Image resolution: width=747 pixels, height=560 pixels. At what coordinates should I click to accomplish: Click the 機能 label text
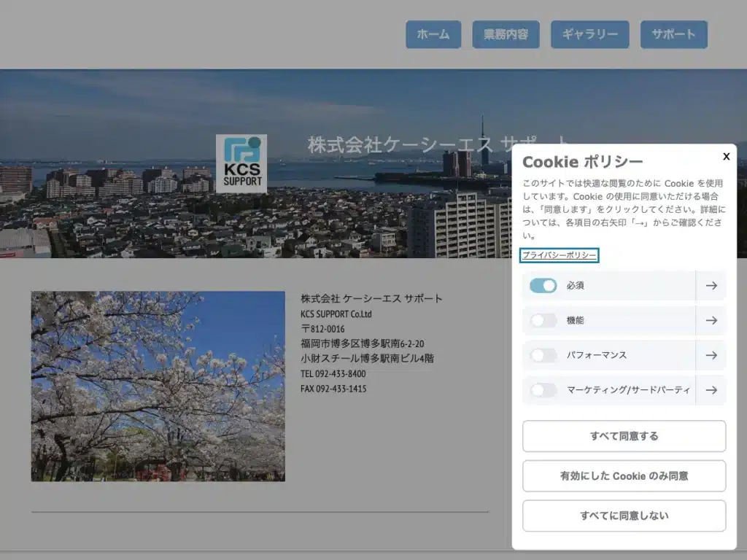575,321
